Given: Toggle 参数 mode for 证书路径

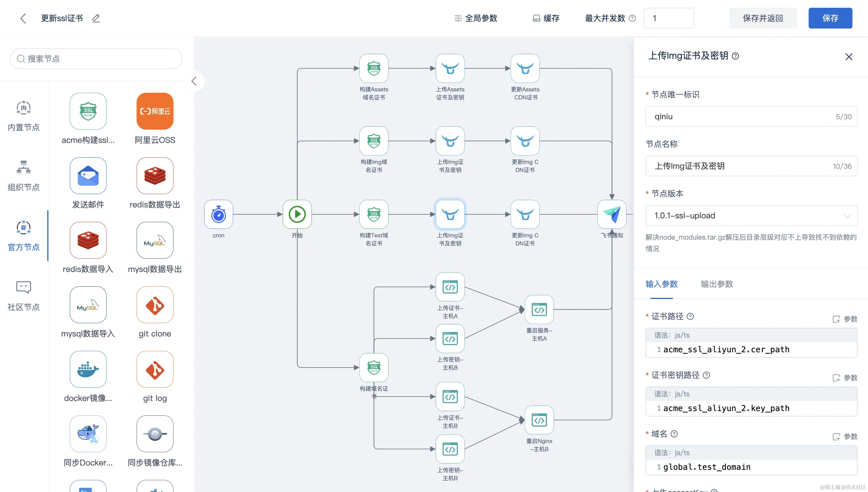Looking at the screenshot, I should (x=845, y=319).
